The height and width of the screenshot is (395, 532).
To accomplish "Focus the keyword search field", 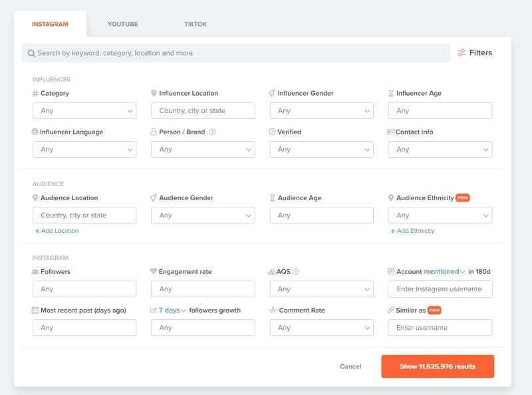I will pos(236,53).
